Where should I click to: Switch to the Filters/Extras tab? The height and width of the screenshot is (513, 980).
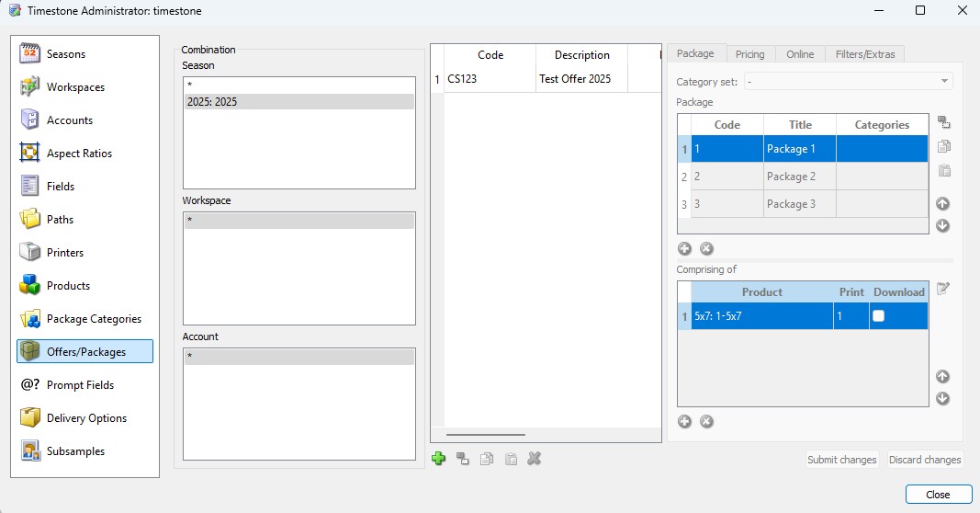click(865, 54)
